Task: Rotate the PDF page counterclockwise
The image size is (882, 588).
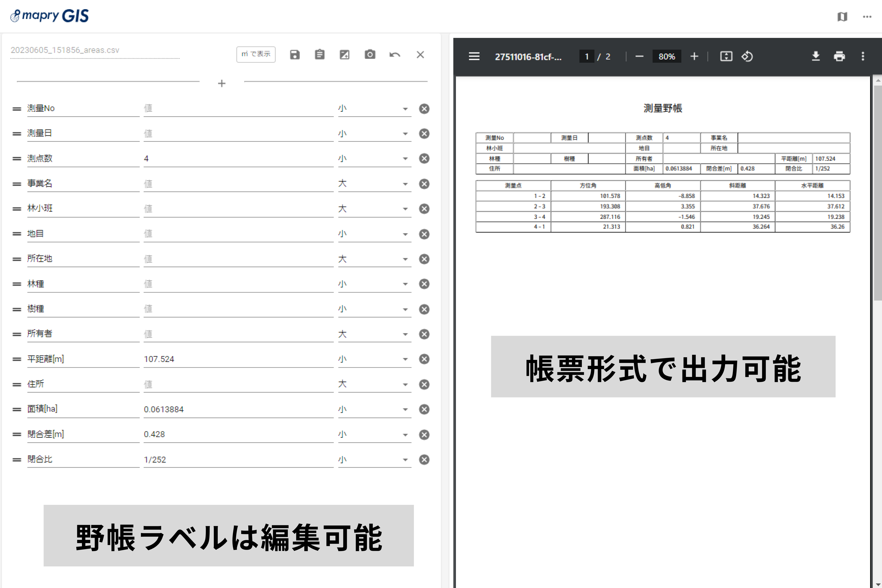Action: (747, 57)
